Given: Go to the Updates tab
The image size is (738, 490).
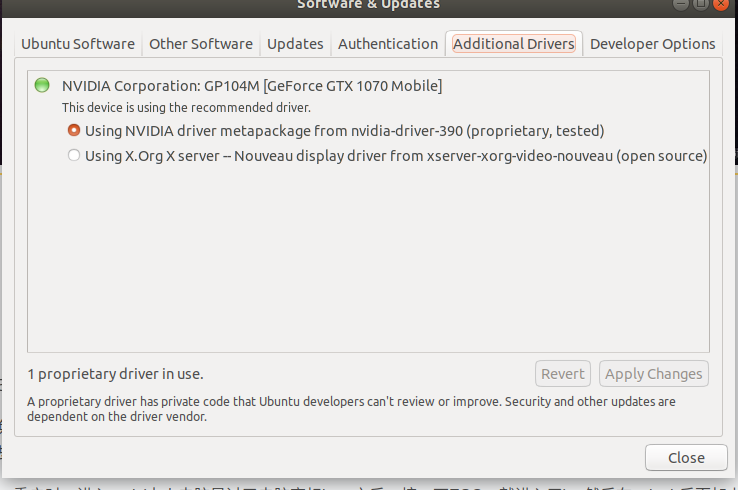Looking at the screenshot, I should click(x=295, y=44).
